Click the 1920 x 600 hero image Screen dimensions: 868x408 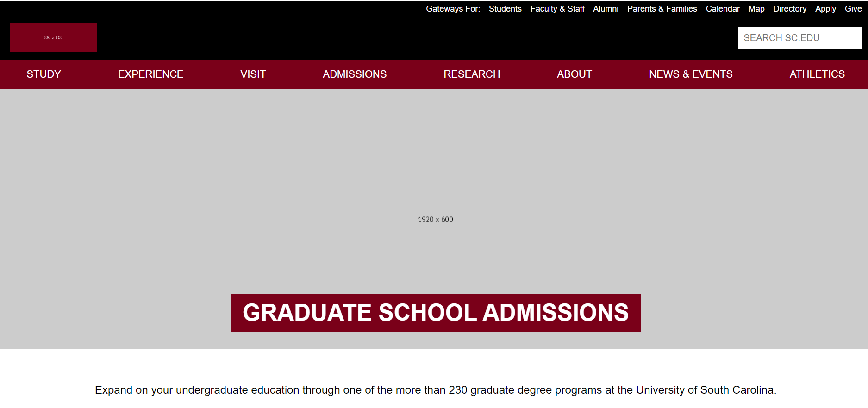(x=434, y=219)
